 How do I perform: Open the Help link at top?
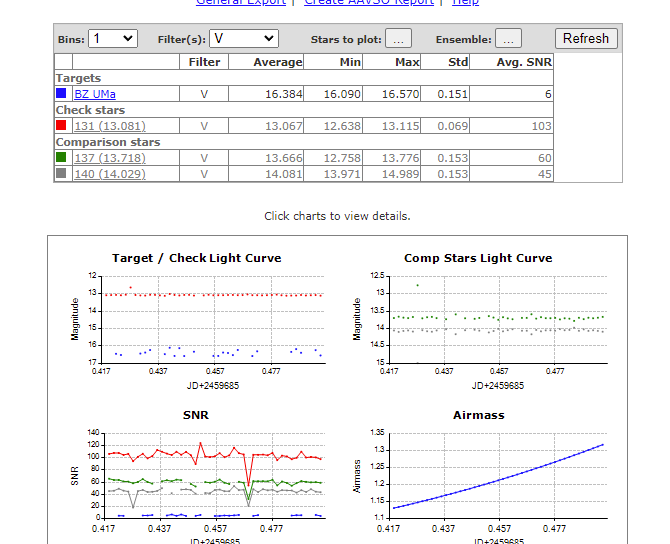[465, 3]
